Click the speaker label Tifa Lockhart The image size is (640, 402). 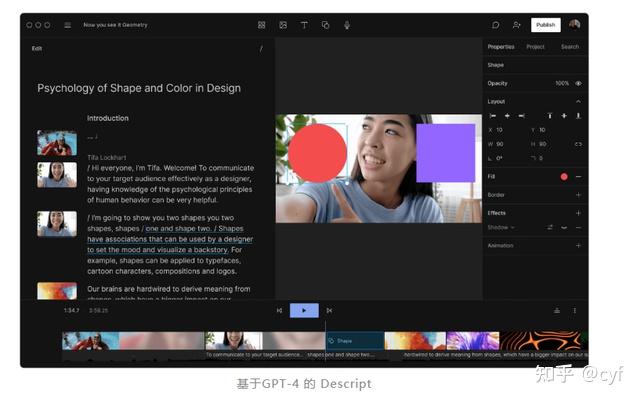(107, 158)
